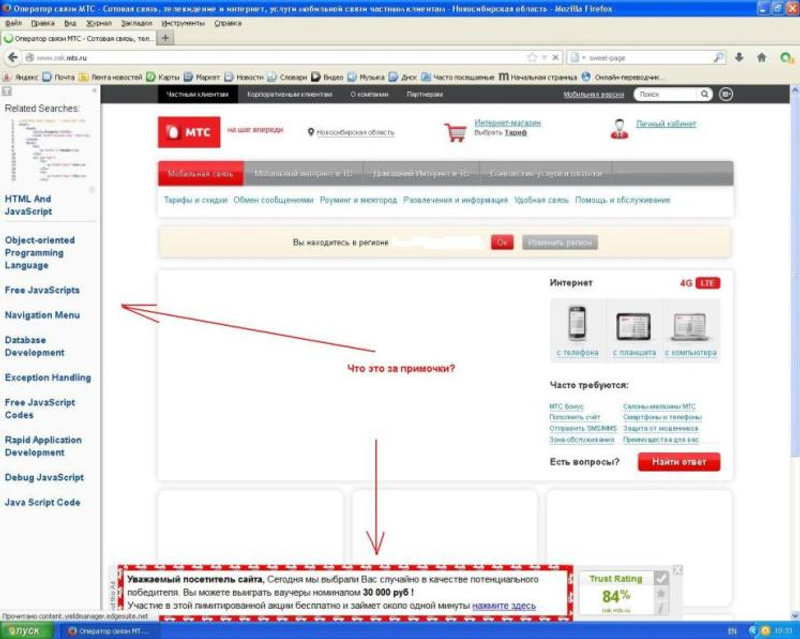Click the MTS site search field

[x=666, y=94]
